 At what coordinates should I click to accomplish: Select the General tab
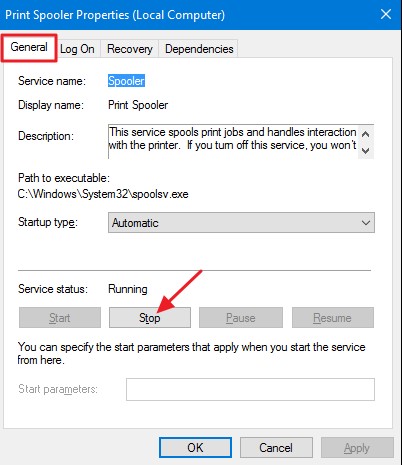tap(29, 47)
